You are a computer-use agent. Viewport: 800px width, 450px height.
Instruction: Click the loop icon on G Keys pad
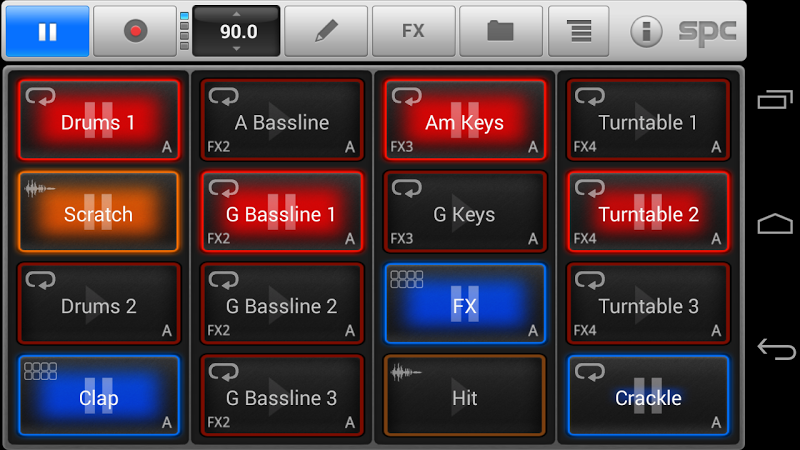(x=407, y=188)
